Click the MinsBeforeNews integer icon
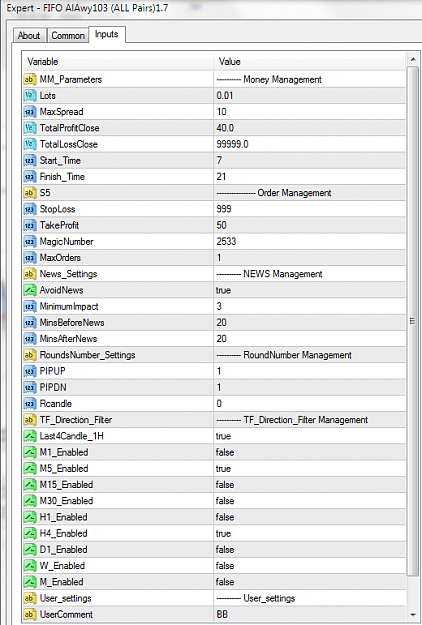This screenshot has width=422, height=625. pos(30,322)
